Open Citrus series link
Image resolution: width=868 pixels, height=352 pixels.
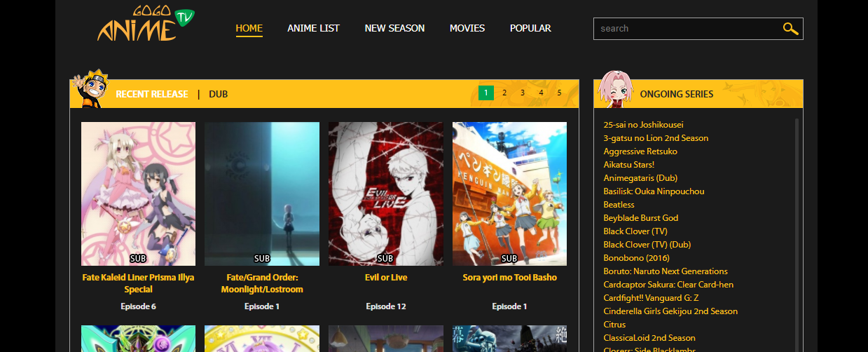[x=614, y=325]
